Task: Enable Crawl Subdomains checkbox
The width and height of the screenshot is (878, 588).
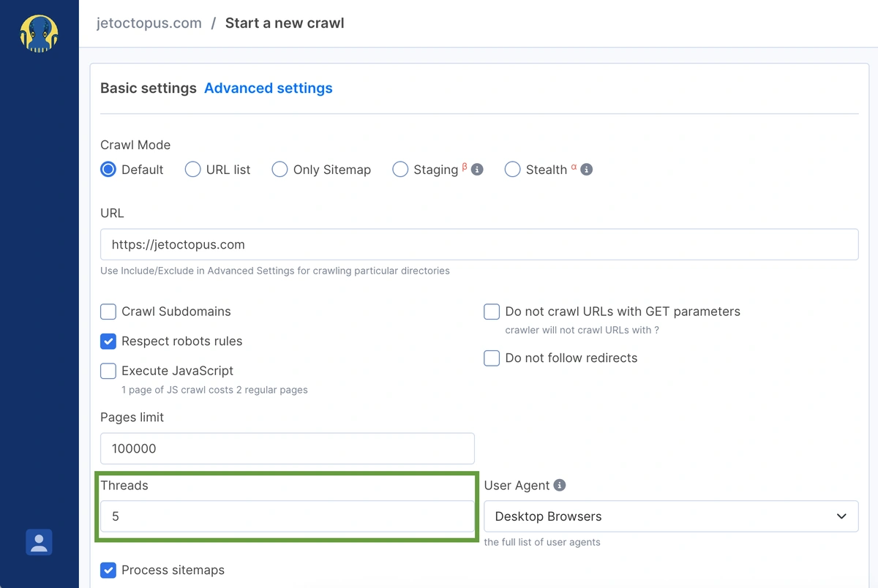Action: pos(108,312)
